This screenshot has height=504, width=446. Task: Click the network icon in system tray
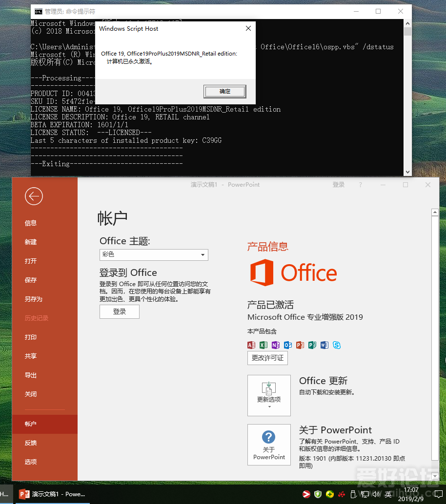[x=365, y=494]
